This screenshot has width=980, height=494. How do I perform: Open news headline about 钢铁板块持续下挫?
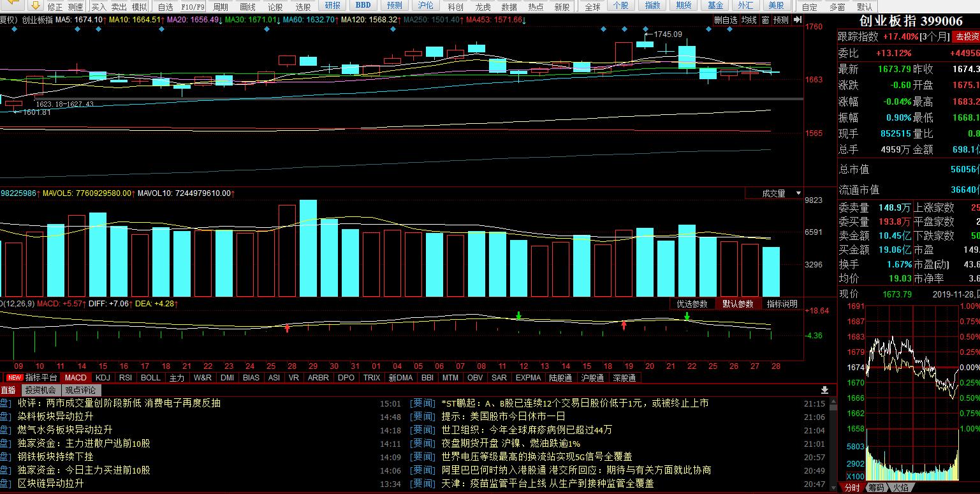click(55, 456)
